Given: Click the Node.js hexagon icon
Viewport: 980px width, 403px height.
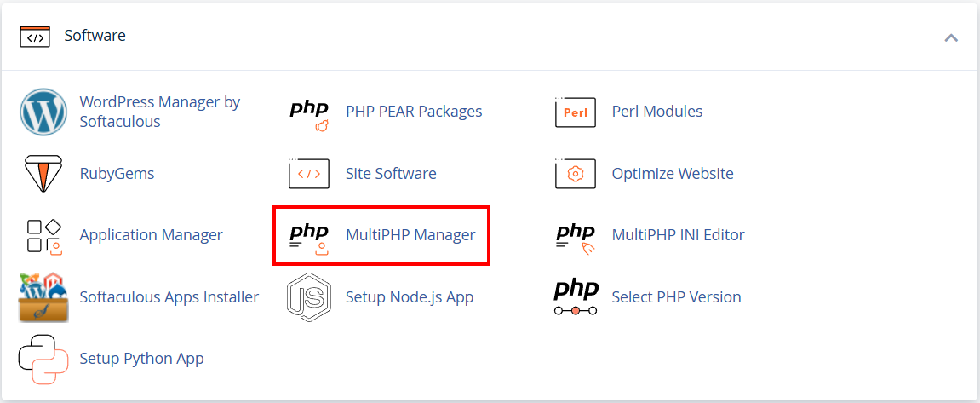Looking at the screenshot, I should coord(309,297).
